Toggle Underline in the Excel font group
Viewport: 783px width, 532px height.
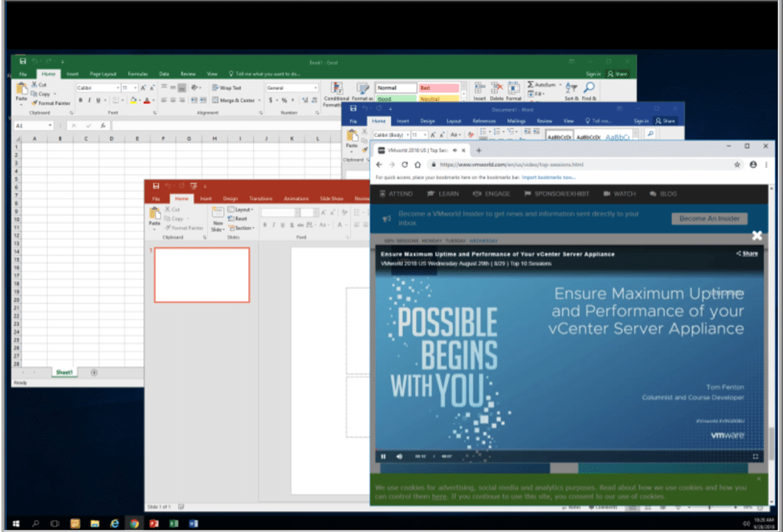coord(98,100)
